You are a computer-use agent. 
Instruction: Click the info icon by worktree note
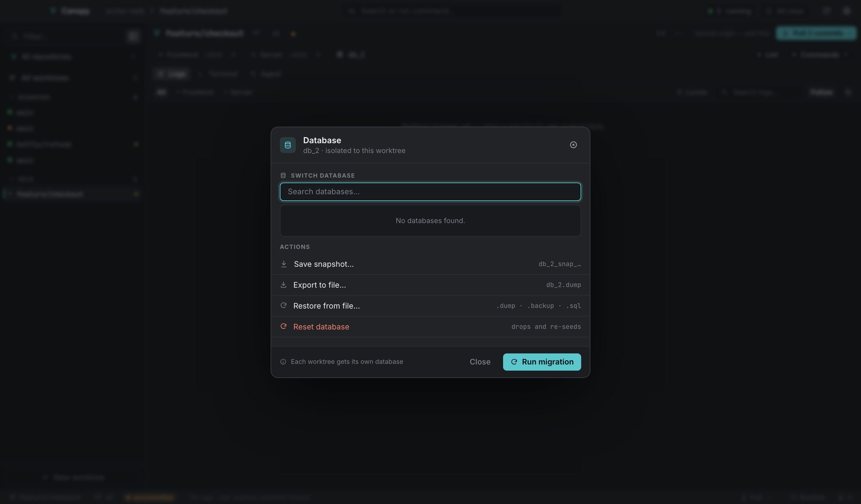[x=283, y=362]
